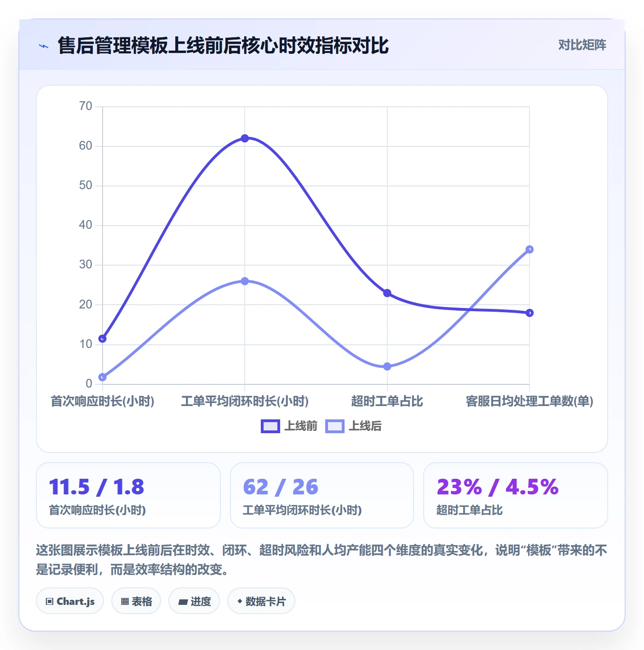Click the 上线前 legend label
The height and width of the screenshot is (650, 644).
301,426
